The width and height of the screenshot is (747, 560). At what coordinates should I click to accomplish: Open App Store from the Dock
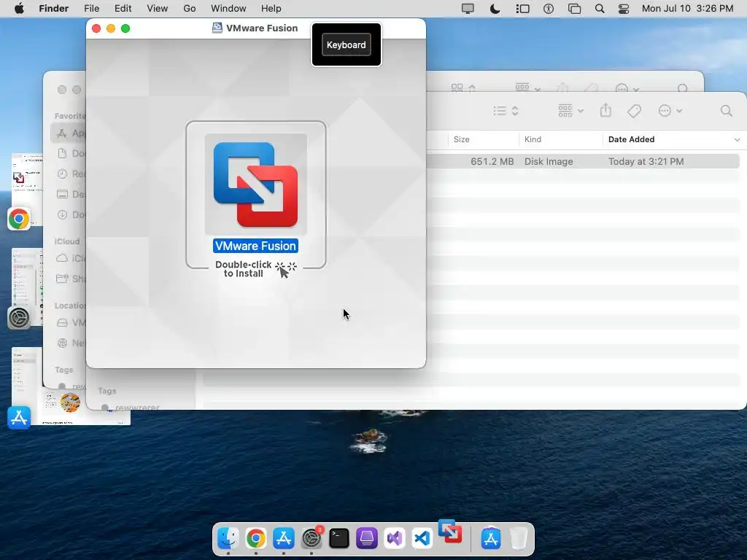284,539
